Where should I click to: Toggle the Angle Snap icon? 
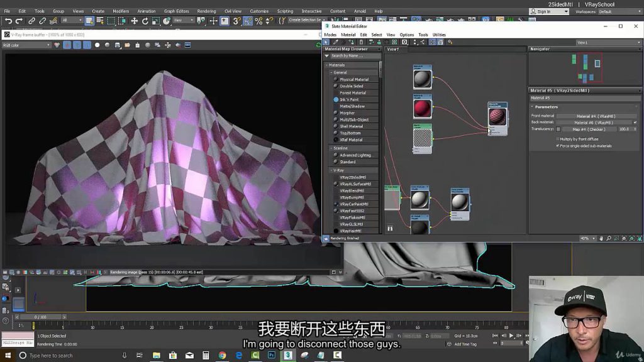(248, 21)
